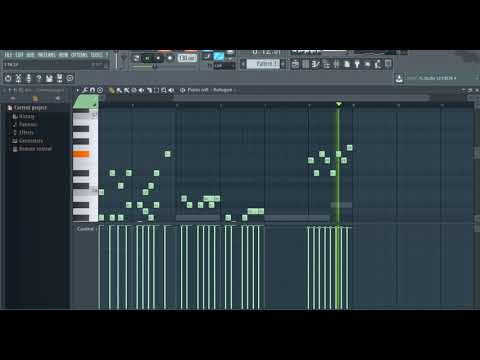Click the middle yellow browser tab icon

35,98
